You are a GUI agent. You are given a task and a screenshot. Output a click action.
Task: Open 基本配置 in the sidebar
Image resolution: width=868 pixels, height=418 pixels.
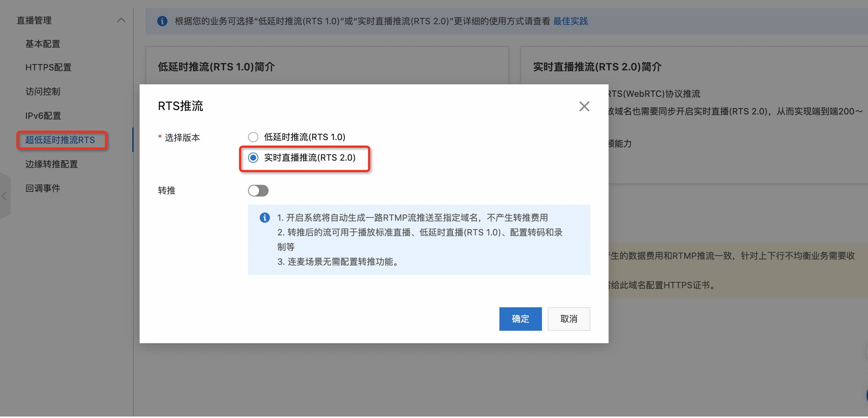point(43,44)
